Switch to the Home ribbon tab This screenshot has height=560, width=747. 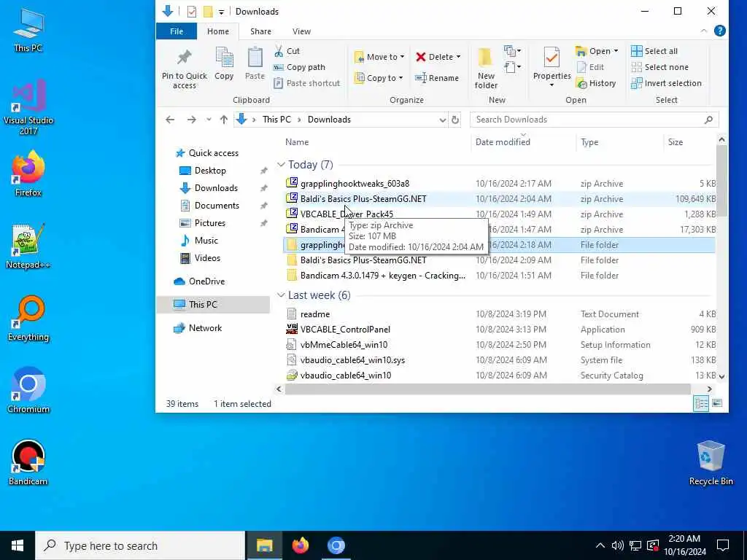coord(217,31)
